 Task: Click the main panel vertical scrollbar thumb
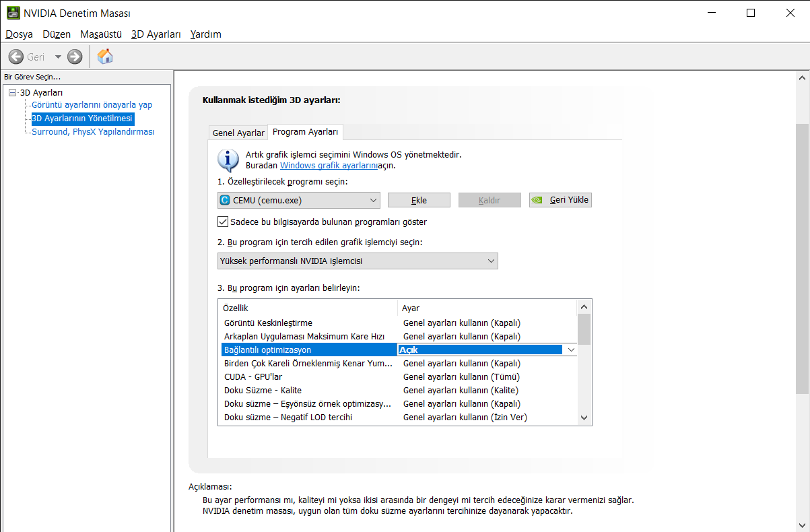click(802, 259)
